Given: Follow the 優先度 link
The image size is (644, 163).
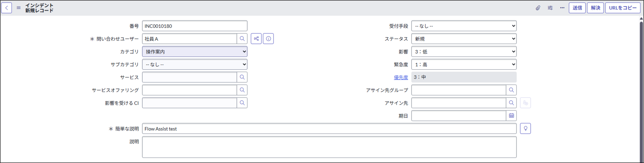Looking at the screenshot, I should (x=401, y=77).
